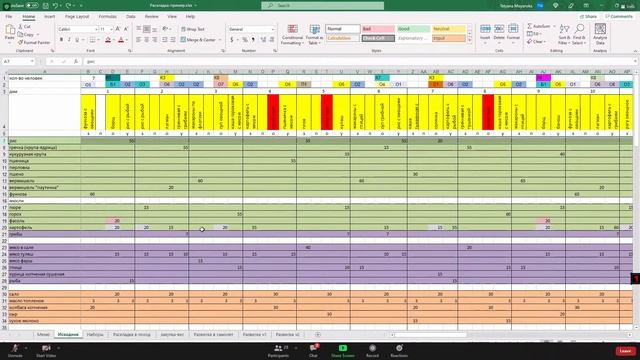
Task: Expand the Merge & Center dropdown arrow
Action: pyautogui.click(x=220, y=40)
